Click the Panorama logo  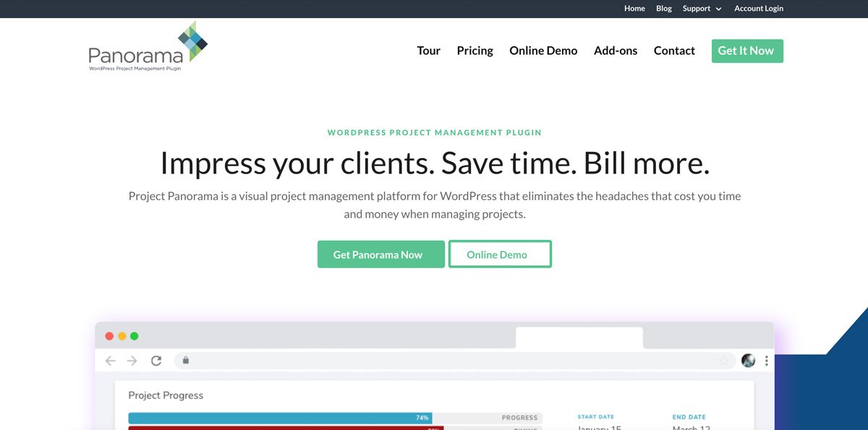(148, 46)
